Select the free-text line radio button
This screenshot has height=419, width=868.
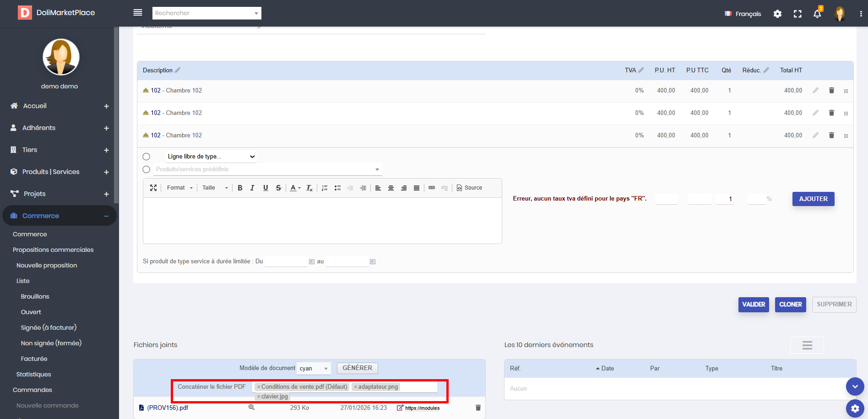(146, 157)
